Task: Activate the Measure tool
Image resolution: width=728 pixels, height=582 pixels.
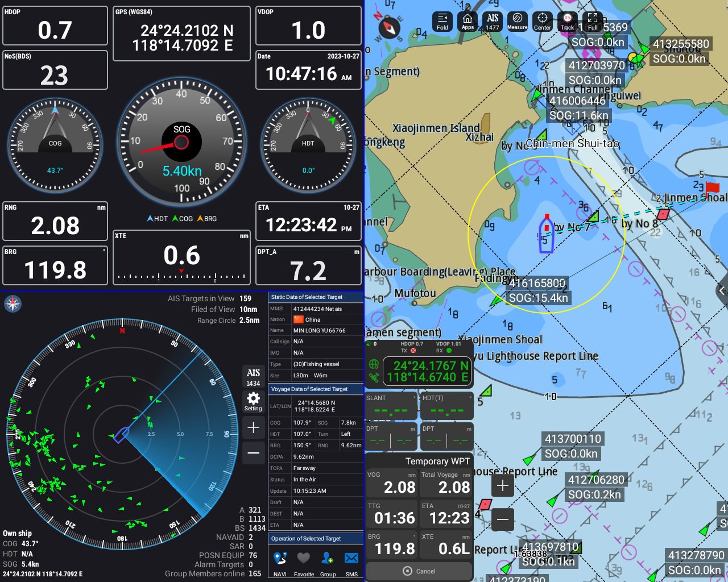Action: 518,22
